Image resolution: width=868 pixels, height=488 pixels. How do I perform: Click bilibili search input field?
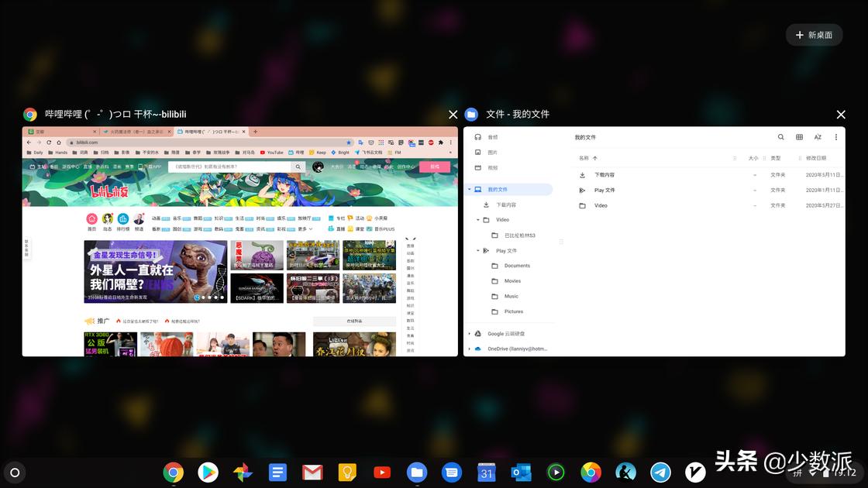[x=229, y=167]
